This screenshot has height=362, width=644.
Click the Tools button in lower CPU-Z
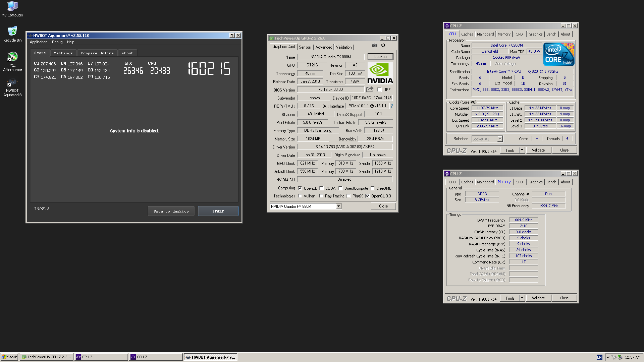coord(510,298)
